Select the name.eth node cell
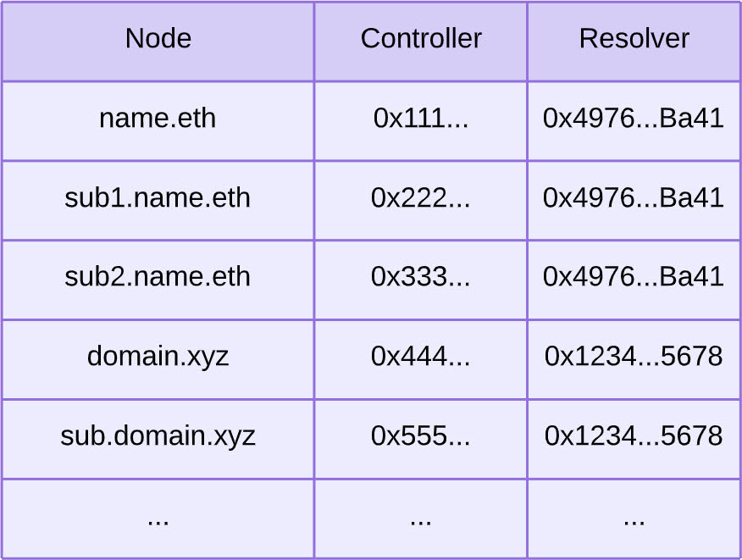Viewport: 742px width, 560px height. pos(158,119)
